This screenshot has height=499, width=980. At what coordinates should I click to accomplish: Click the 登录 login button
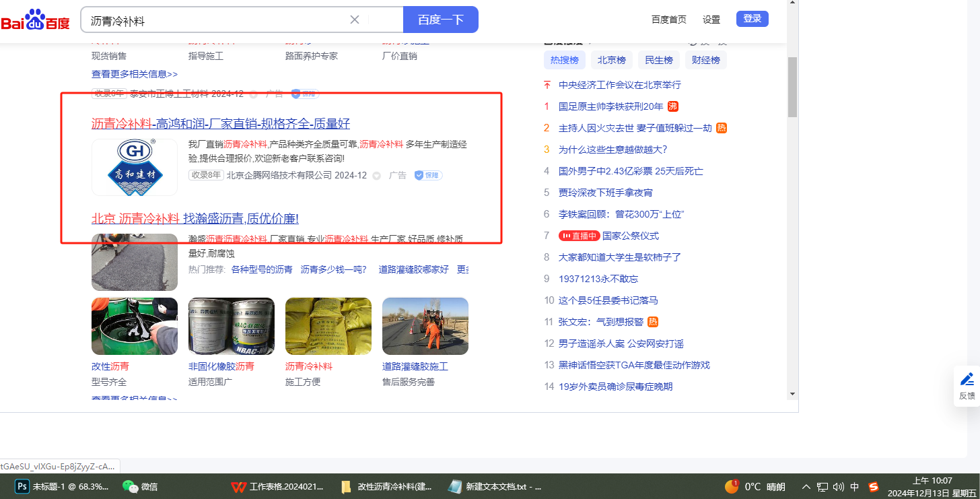point(752,19)
